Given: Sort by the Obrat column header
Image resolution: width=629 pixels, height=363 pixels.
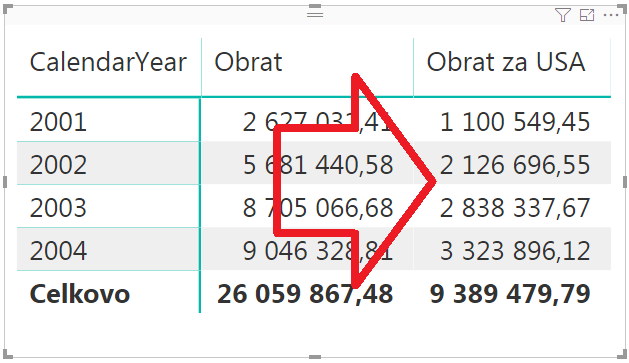Looking at the screenshot, I should coord(248,63).
